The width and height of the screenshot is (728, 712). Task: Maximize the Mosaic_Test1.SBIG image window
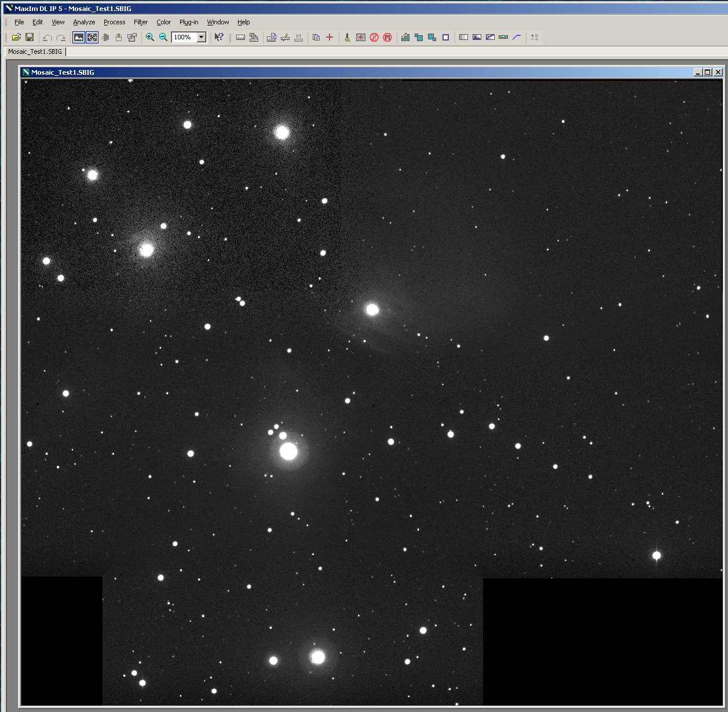point(707,72)
